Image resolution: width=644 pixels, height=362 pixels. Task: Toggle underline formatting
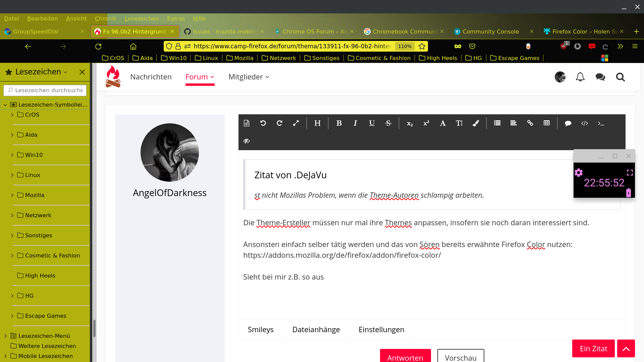tap(372, 123)
